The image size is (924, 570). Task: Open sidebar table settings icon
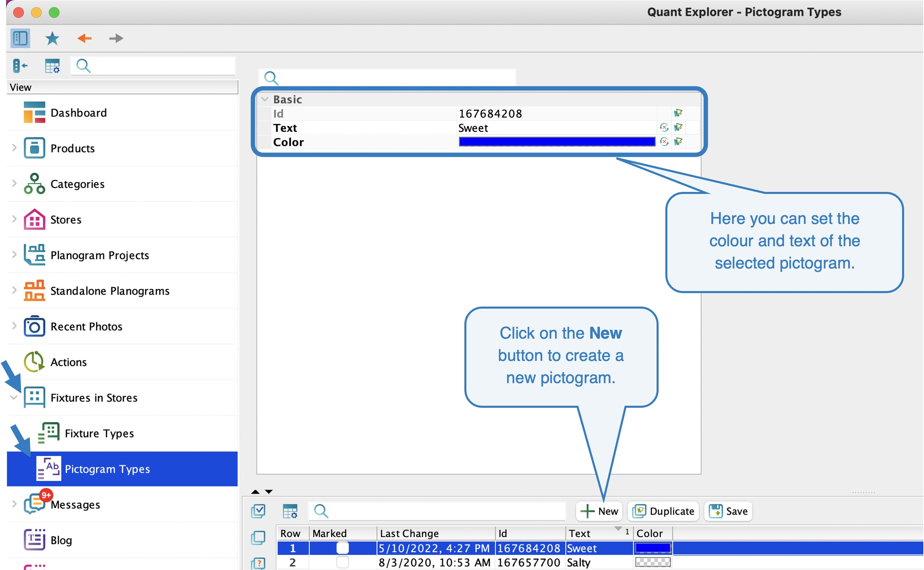pyautogui.click(x=52, y=66)
